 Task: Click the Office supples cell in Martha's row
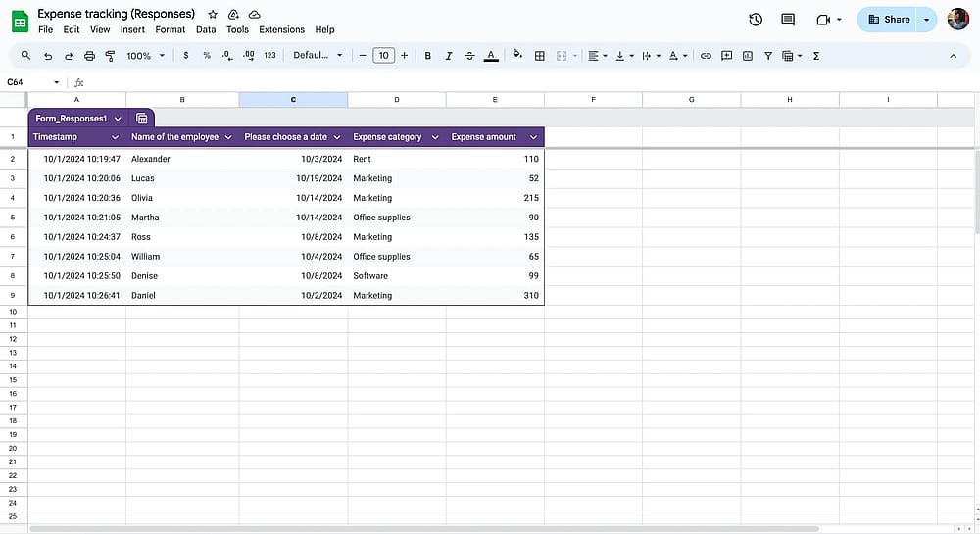[397, 218]
